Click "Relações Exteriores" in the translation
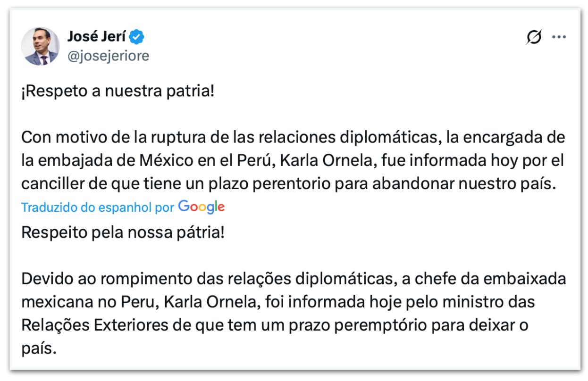 point(90,325)
